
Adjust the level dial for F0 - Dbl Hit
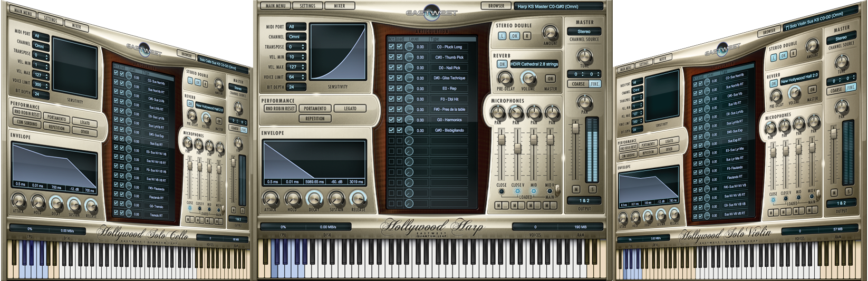(409, 99)
